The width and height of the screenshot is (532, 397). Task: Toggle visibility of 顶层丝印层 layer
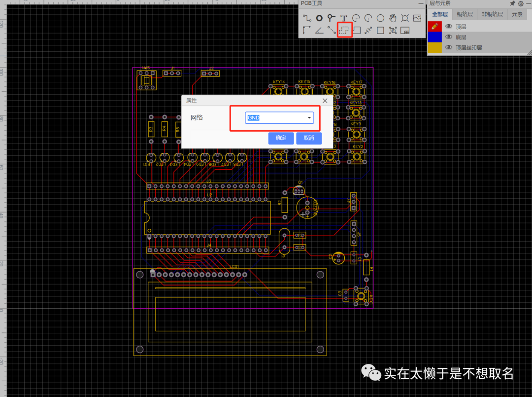449,47
